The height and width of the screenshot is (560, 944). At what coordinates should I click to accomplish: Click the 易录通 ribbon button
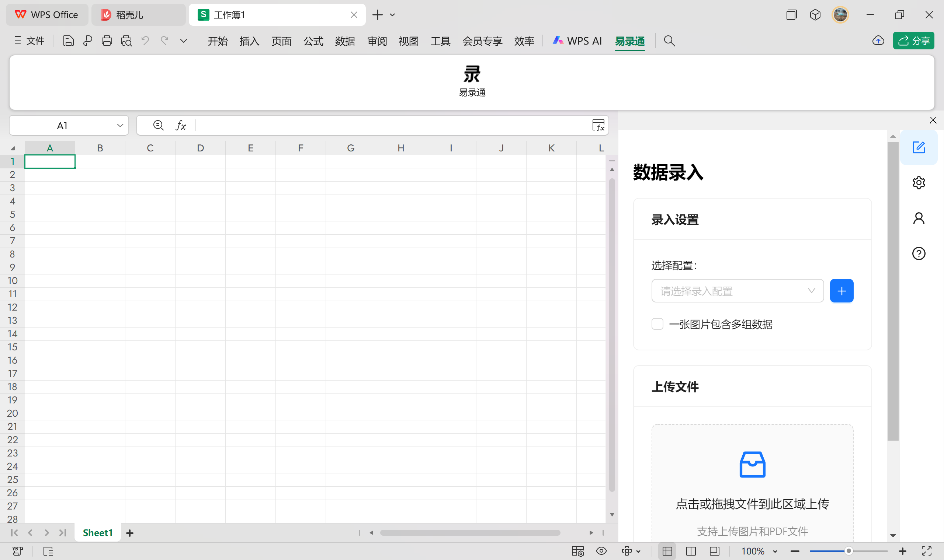pos(472,81)
